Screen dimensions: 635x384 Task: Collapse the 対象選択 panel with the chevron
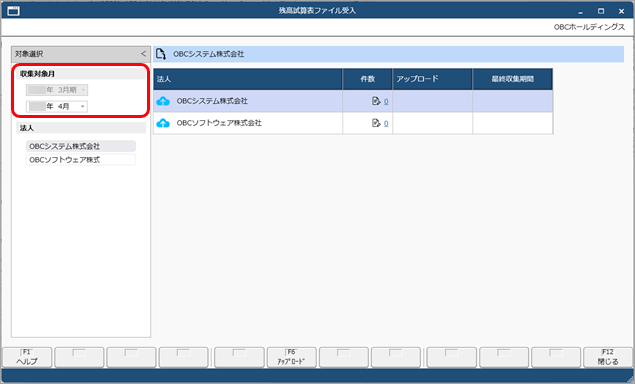coord(143,53)
